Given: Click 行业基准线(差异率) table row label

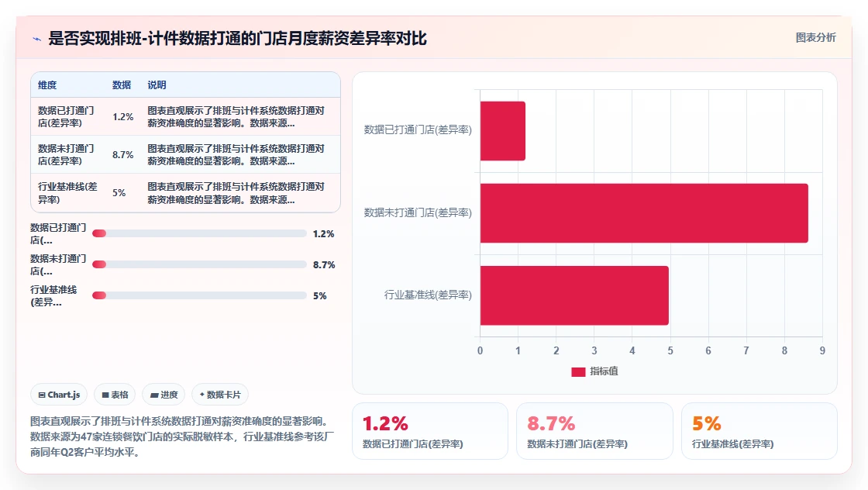Looking at the screenshot, I should [x=67, y=193].
